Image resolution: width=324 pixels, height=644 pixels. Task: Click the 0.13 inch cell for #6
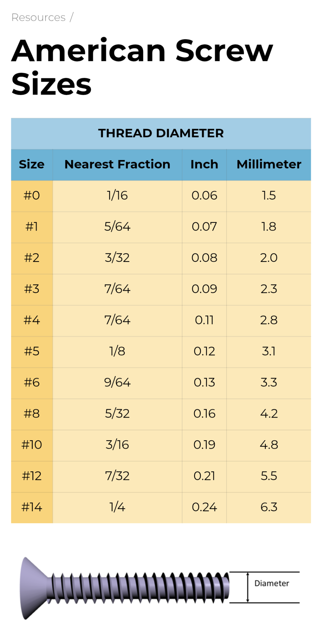tap(204, 382)
